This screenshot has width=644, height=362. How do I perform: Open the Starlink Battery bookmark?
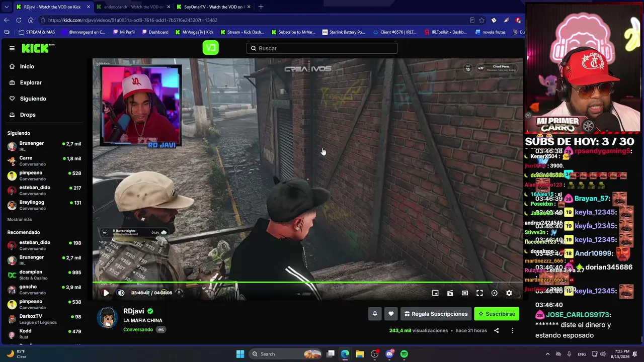click(344, 32)
